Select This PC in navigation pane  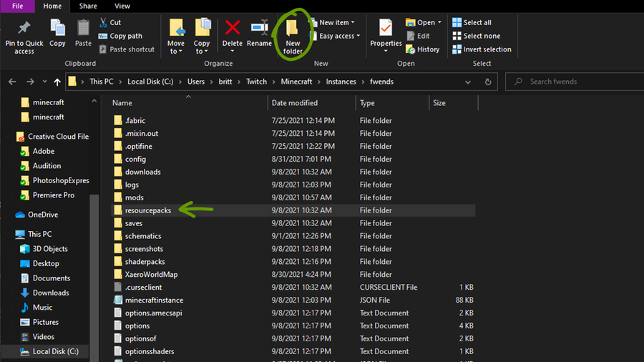coord(34,235)
